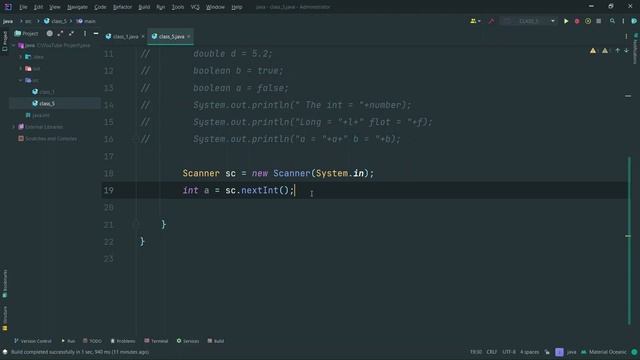Click the purple square icon in status bar
Screen dimensions: 640x360
pyautogui.click(x=559, y=352)
